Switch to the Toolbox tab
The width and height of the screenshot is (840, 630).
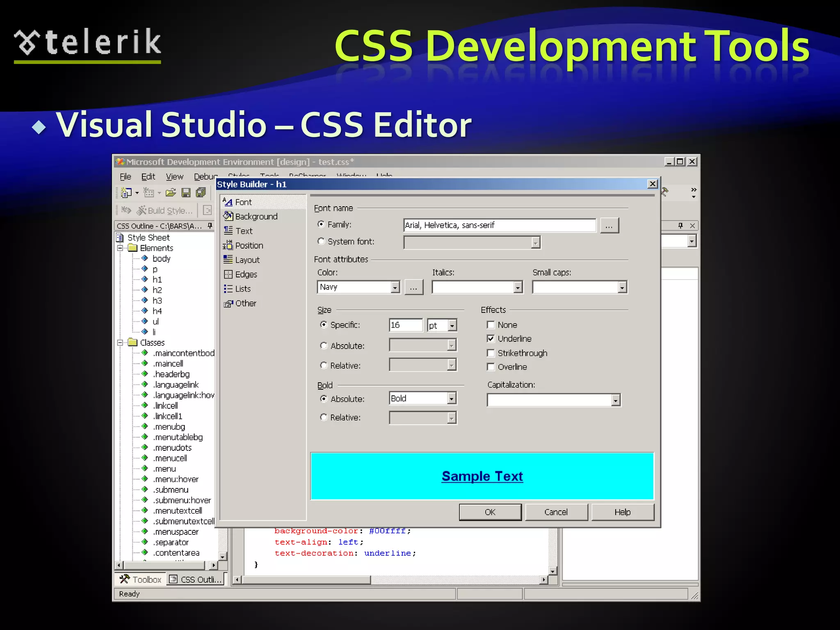[141, 579]
